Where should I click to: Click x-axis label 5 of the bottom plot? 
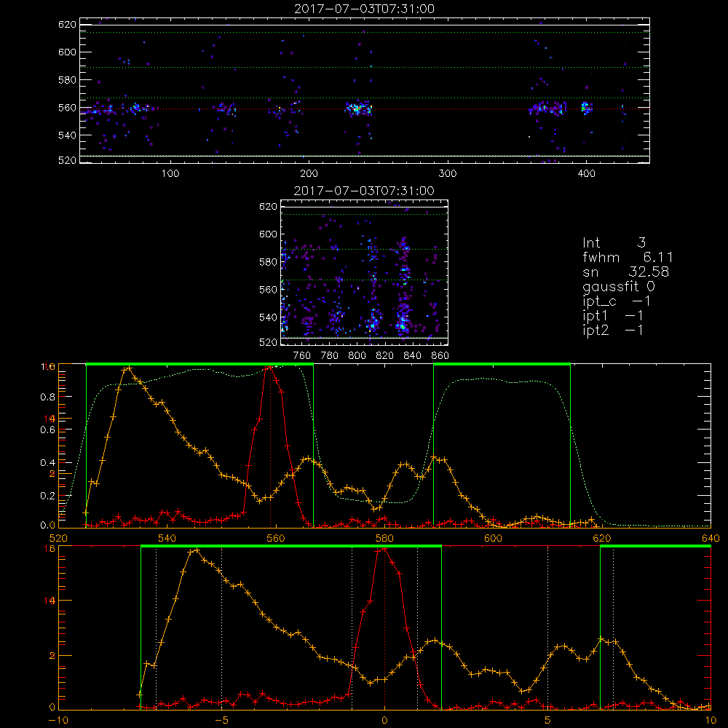(548, 721)
